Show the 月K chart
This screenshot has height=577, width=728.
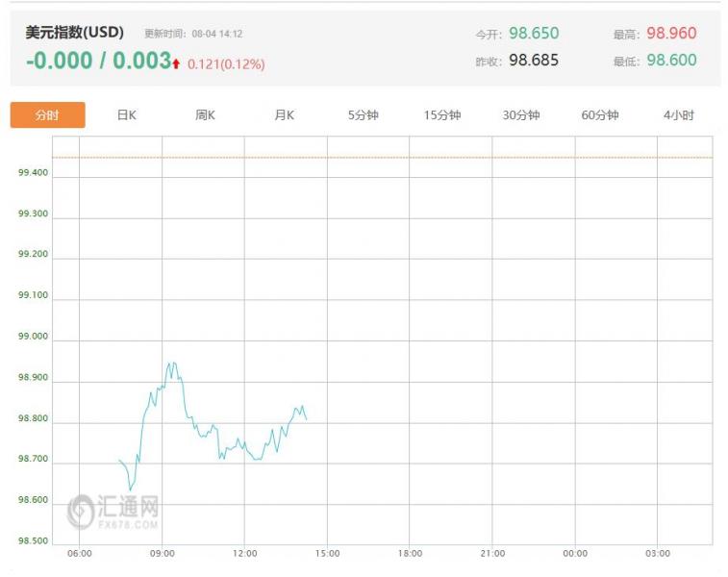(x=285, y=115)
